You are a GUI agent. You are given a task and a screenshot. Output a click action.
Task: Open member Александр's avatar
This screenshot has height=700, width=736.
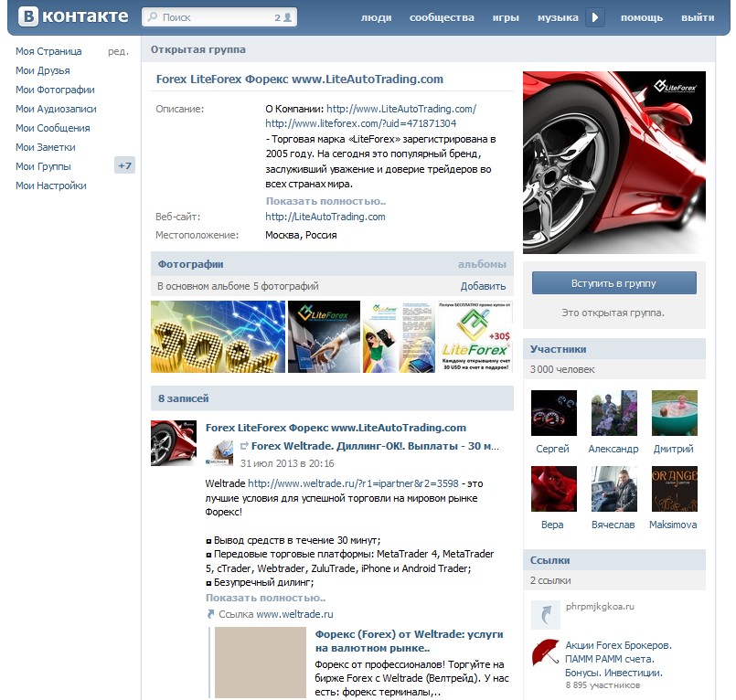point(614,413)
